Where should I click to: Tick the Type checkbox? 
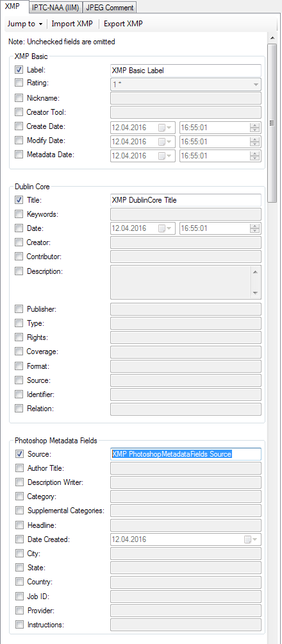(x=19, y=323)
